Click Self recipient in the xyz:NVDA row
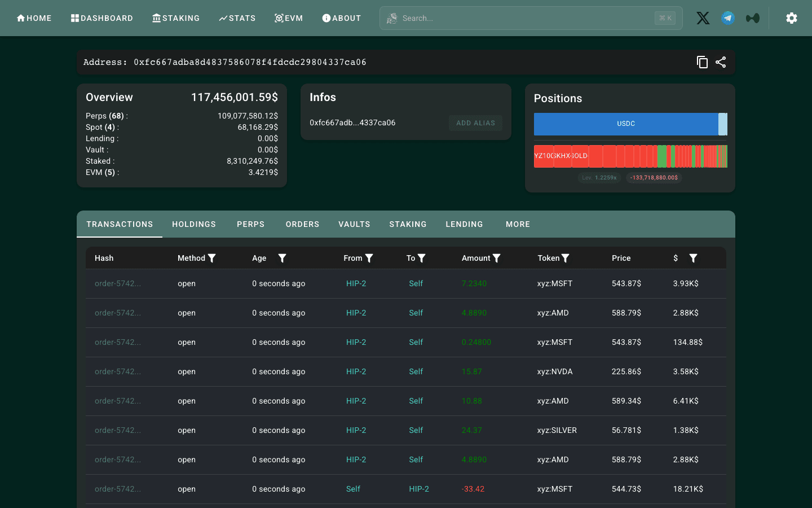 [416, 371]
